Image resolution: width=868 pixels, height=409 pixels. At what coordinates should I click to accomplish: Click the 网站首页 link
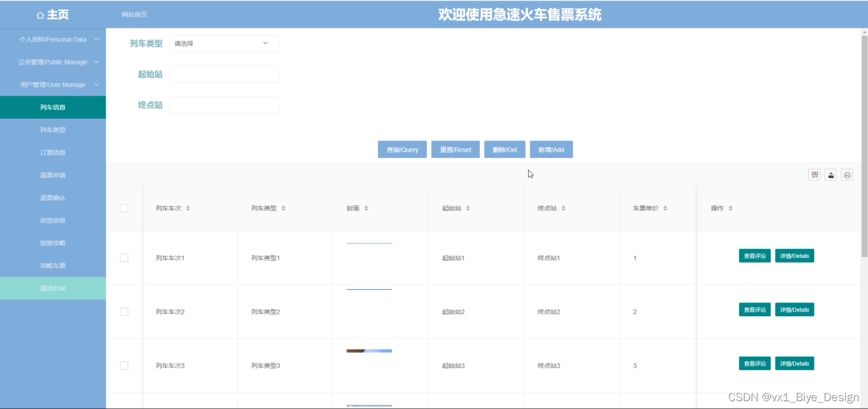pos(134,14)
